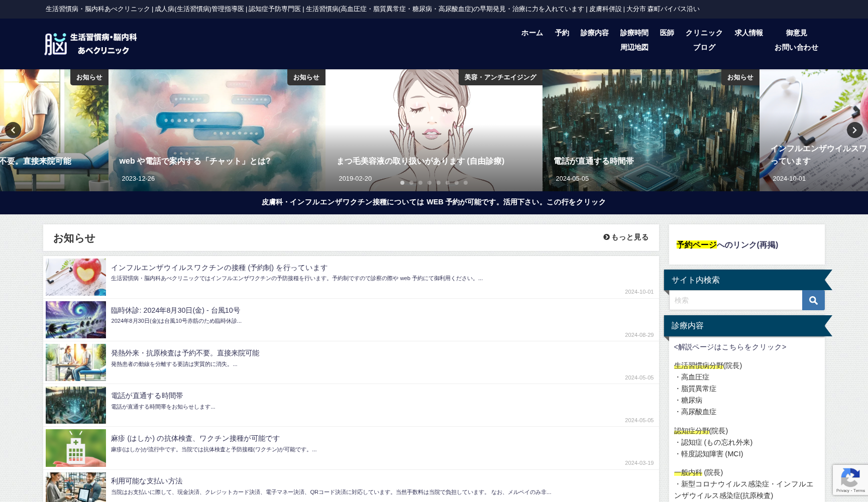The image size is (868, 502).
Task: Select the first carousel pagination dot
Action: coord(402,183)
